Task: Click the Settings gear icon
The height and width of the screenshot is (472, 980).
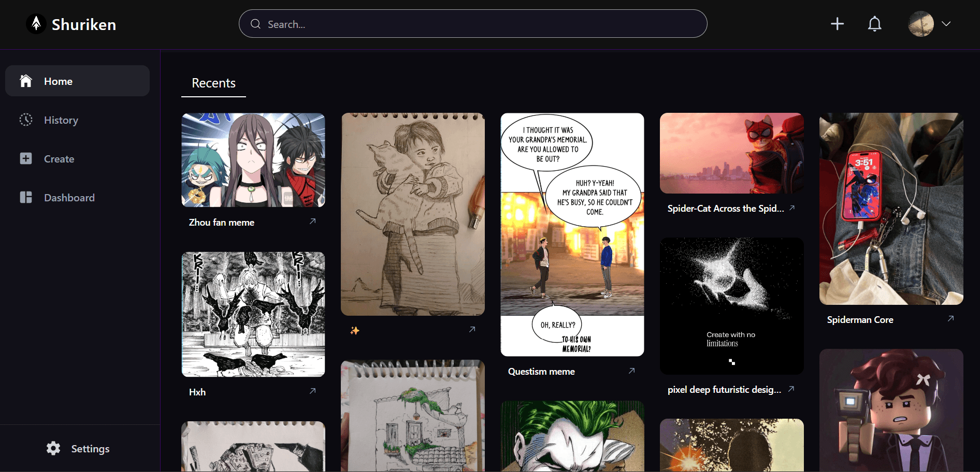Action: coord(53,448)
